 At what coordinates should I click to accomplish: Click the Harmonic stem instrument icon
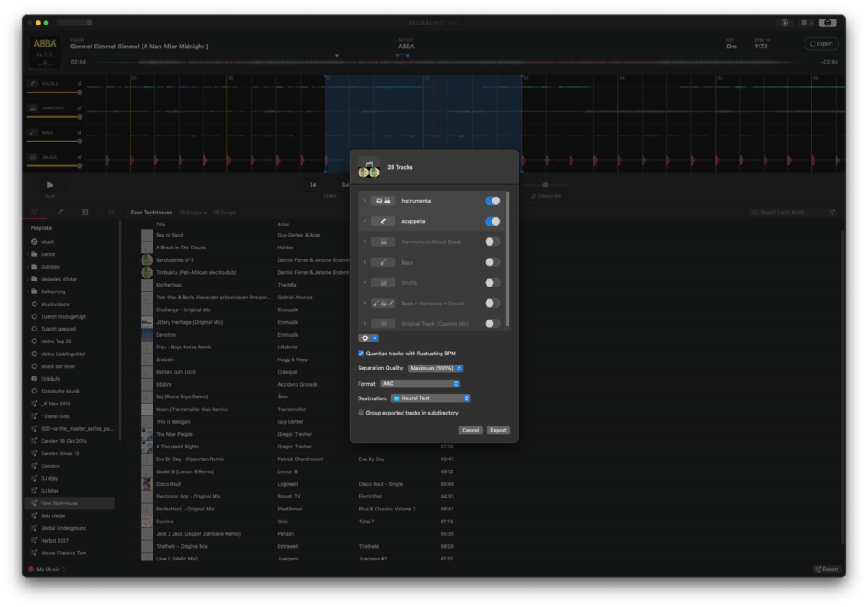click(32, 108)
